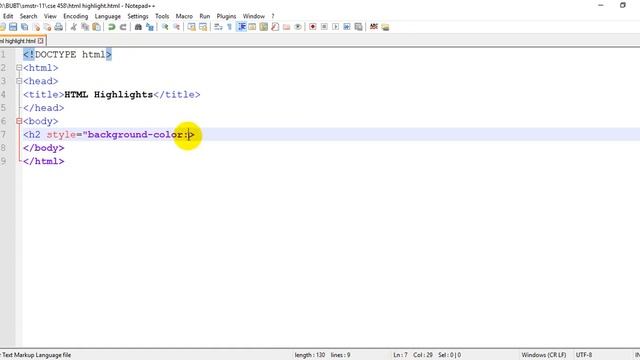
Task: Click the Redo toolbar icon
Action: (122, 27)
